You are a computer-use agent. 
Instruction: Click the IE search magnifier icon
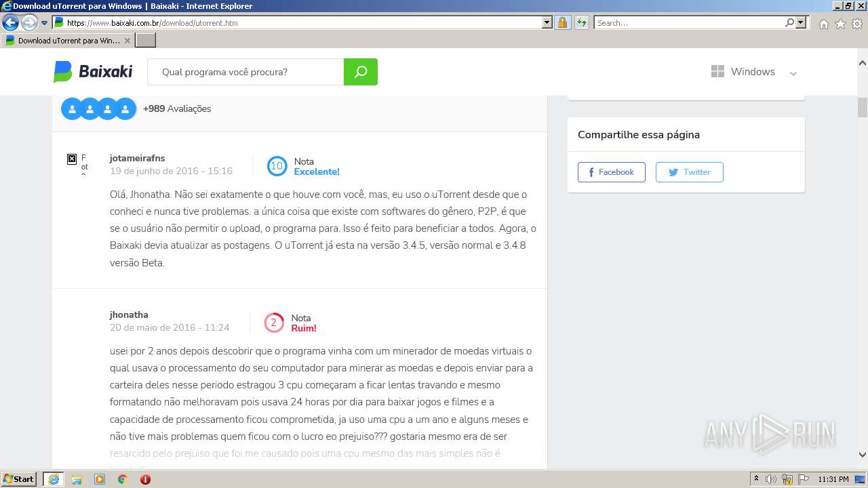(x=790, y=22)
